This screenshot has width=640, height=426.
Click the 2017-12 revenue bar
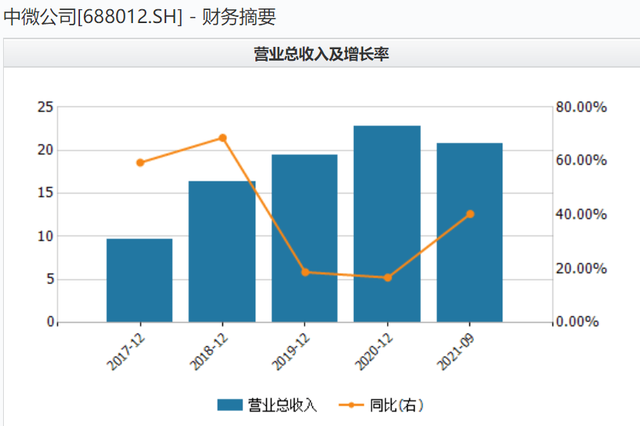tap(140, 280)
